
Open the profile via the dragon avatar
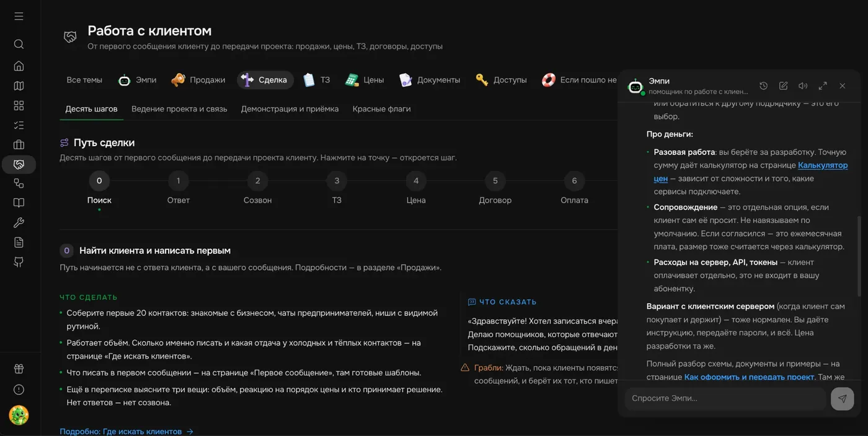click(19, 415)
